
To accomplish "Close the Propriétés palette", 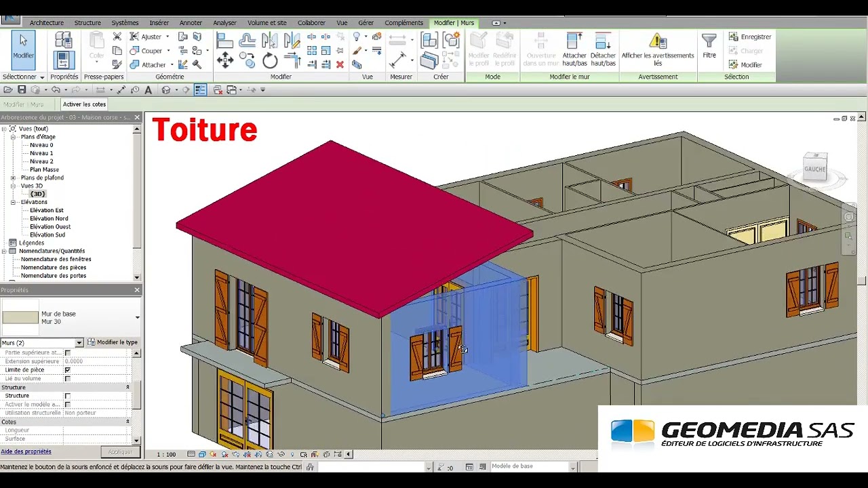I will click(x=137, y=290).
